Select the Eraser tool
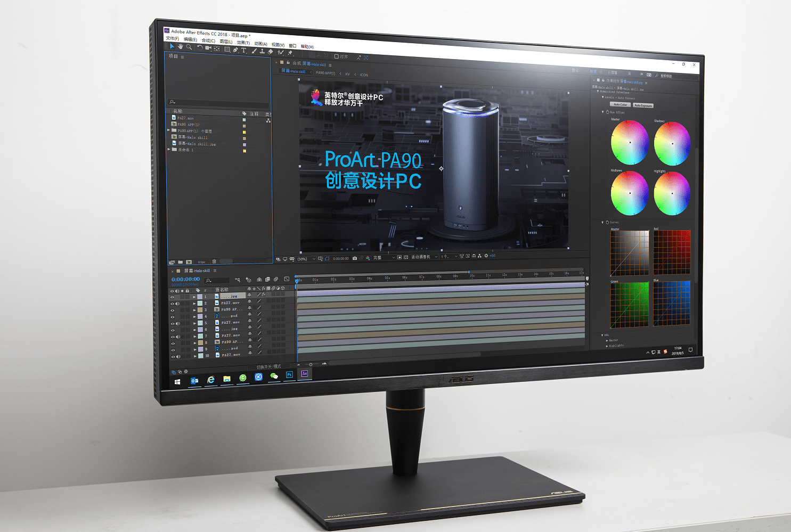This screenshot has height=532, width=791. point(270,52)
